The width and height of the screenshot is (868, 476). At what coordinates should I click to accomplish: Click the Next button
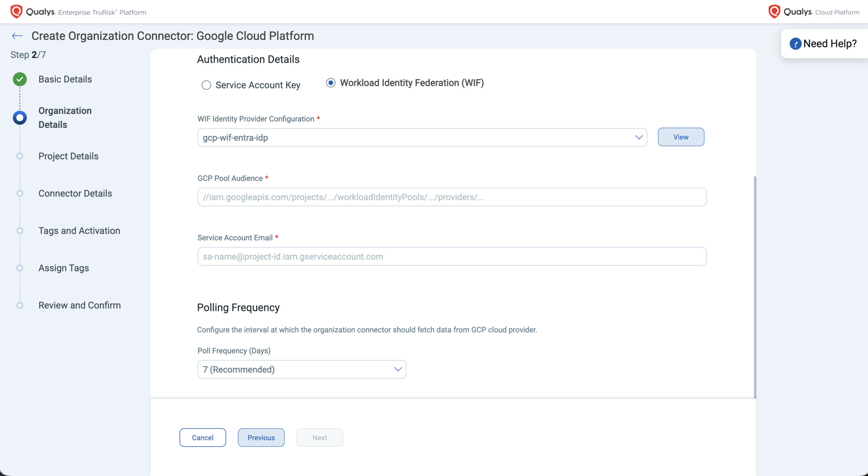pos(320,437)
